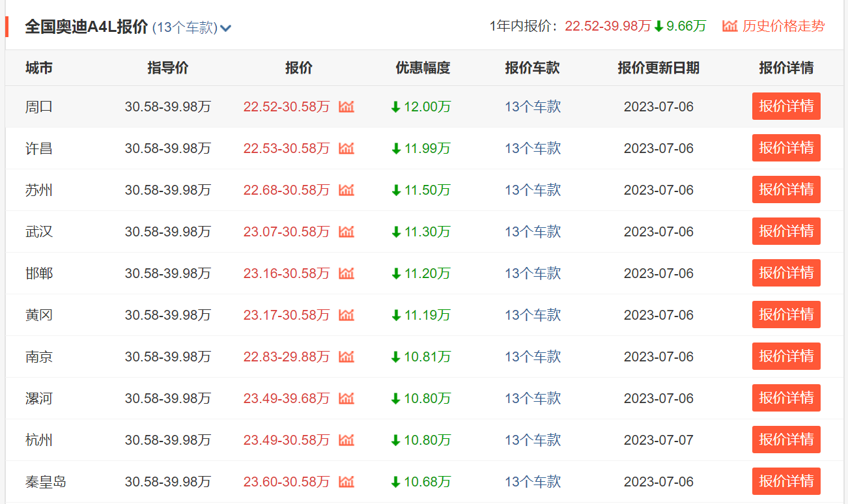
Task: Open price history chart icon for 秦皇岛
Action: click(346, 481)
